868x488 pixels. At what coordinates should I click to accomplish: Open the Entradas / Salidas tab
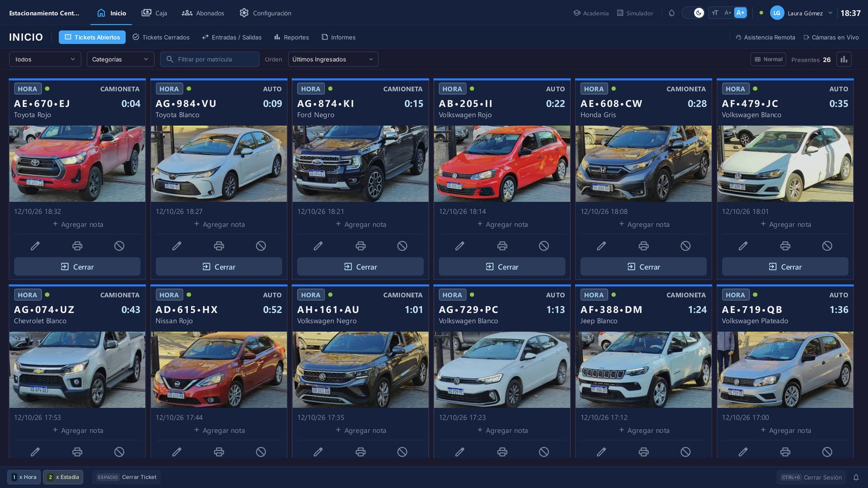232,37
